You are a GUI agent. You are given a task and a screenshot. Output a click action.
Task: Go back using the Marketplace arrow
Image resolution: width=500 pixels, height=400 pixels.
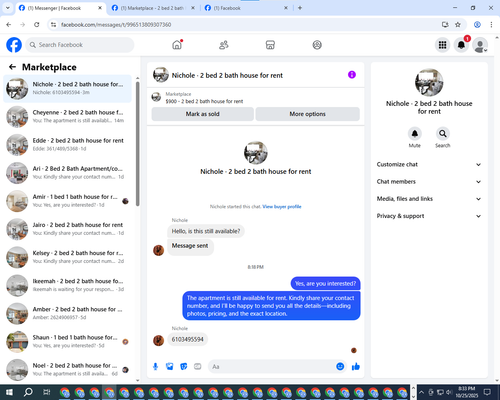tap(12, 67)
